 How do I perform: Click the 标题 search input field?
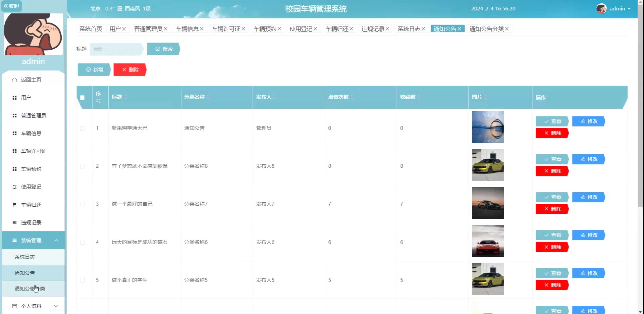116,49
